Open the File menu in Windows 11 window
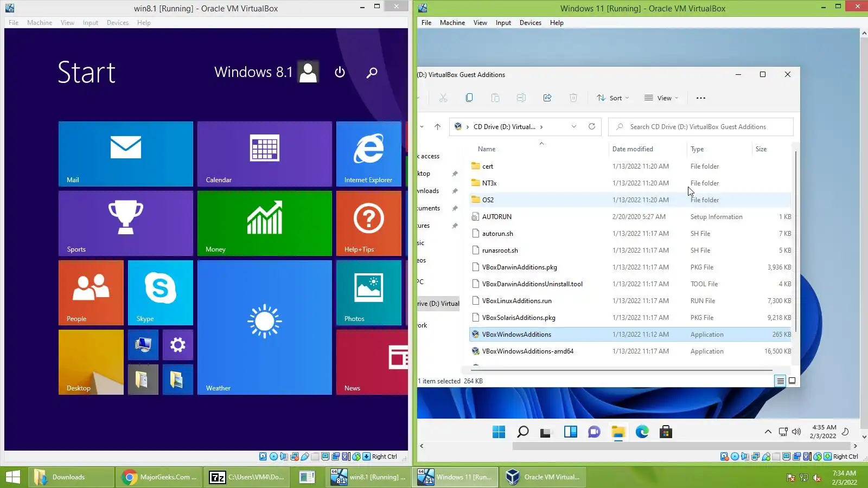The height and width of the screenshot is (488, 868). [426, 23]
